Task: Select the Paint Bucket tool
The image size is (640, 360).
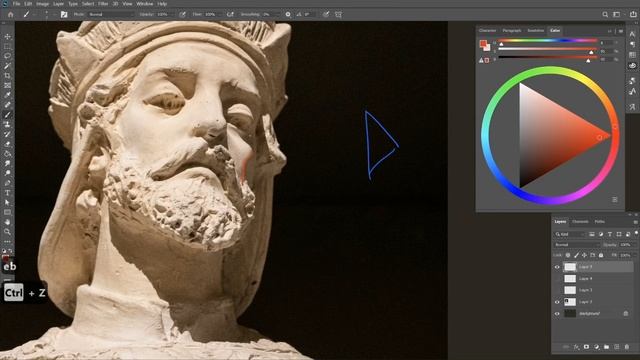Action: coord(7,154)
